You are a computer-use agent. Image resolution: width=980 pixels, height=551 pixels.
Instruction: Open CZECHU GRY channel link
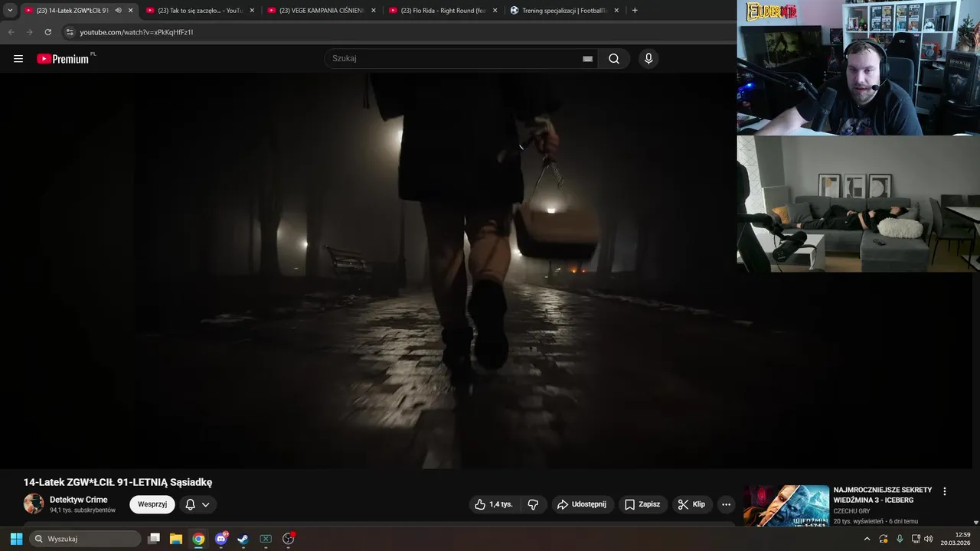pos(851,510)
